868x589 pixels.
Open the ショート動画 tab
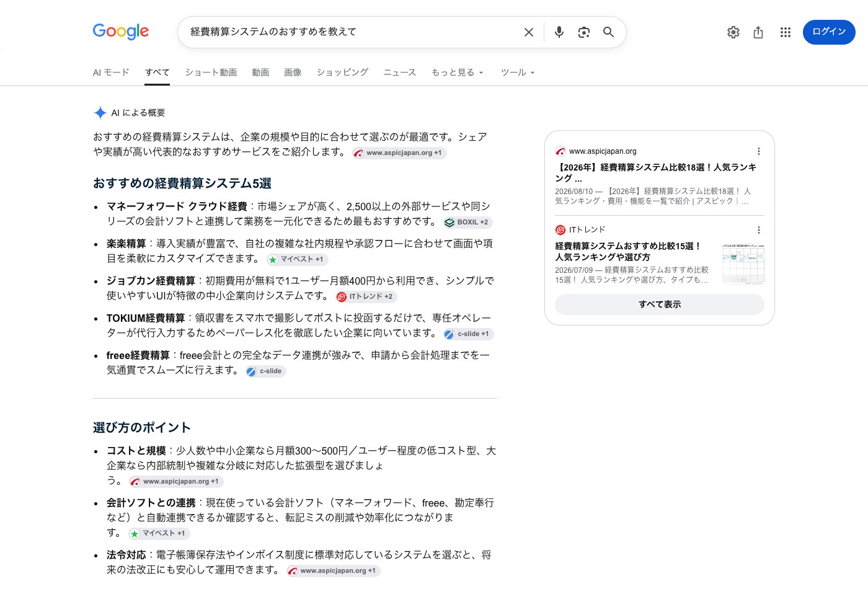211,73
